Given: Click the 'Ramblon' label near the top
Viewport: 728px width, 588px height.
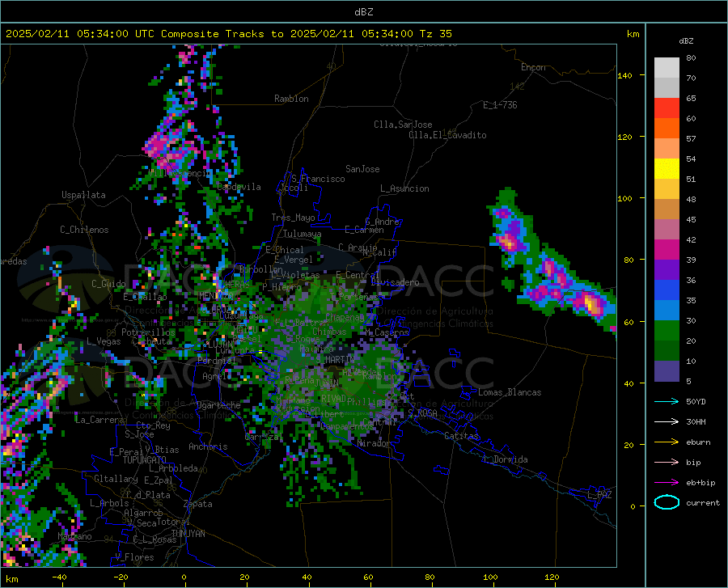Looking at the screenshot, I should click(x=291, y=99).
